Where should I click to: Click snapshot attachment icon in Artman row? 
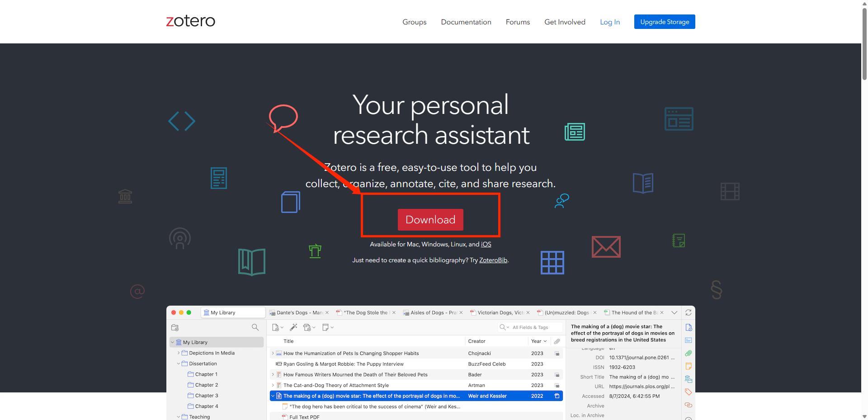click(x=557, y=386)
